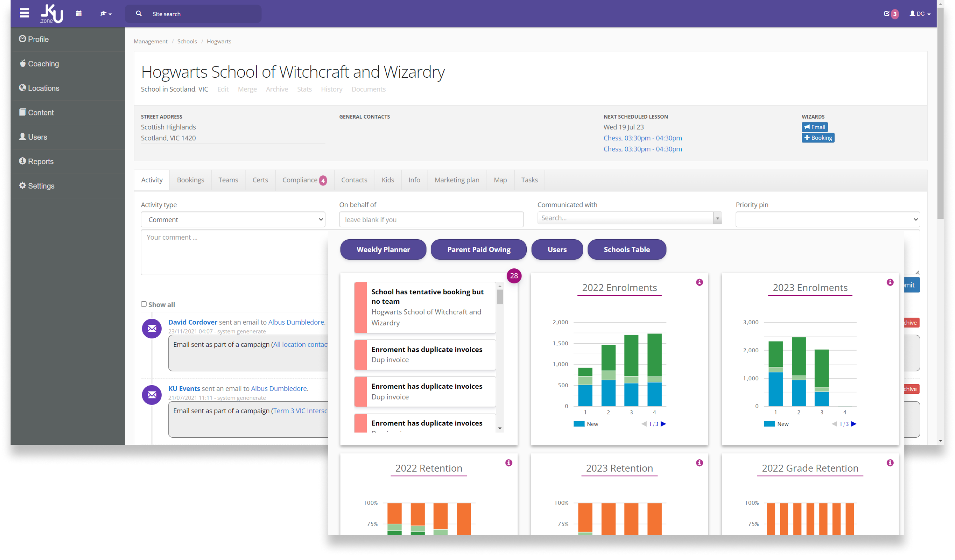This screenshot has width=955, height=560.
Task: Open Locations in the sidebar
Action: click(x=68, y=88)
